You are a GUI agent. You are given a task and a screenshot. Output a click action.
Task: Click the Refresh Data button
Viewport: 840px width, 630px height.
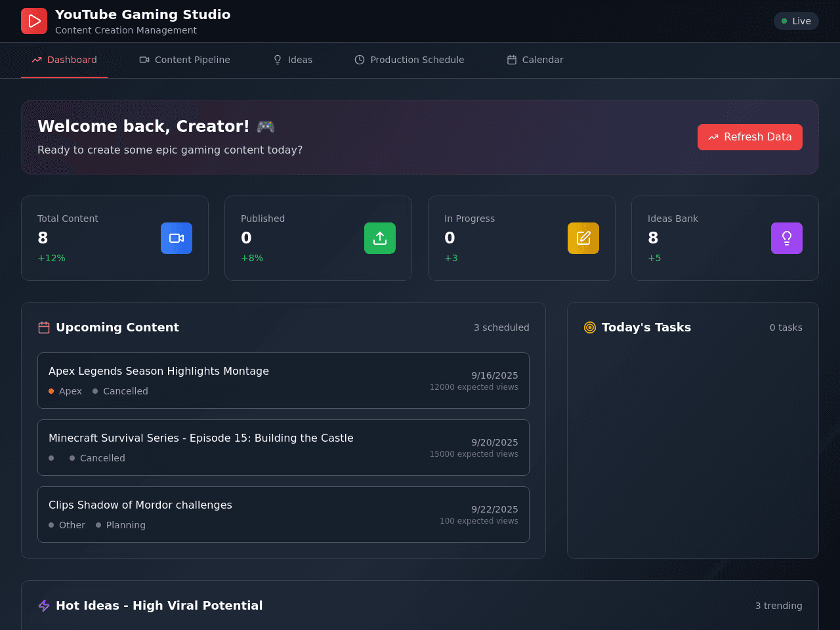[750, 137]
